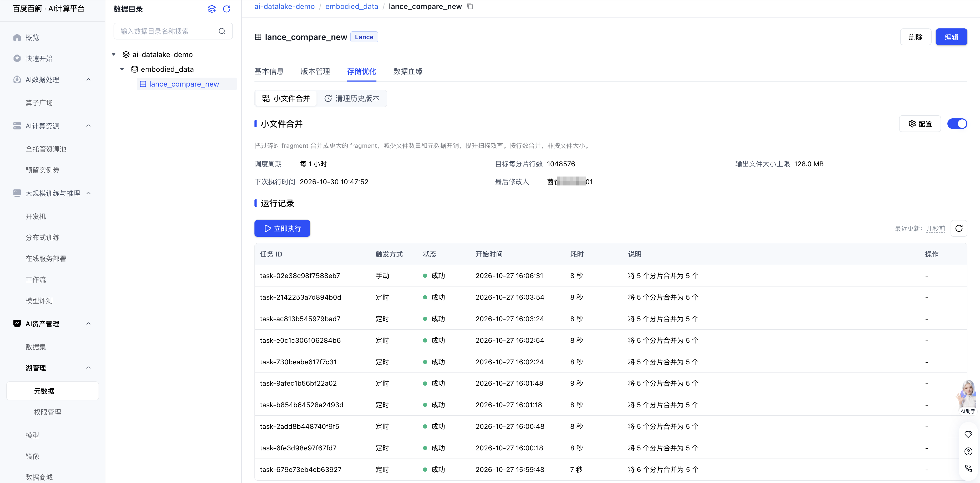Image resolution: width=980 pixels, height=483 pixels.
Task: Click the 删除 button
Action: pos(915,37)
